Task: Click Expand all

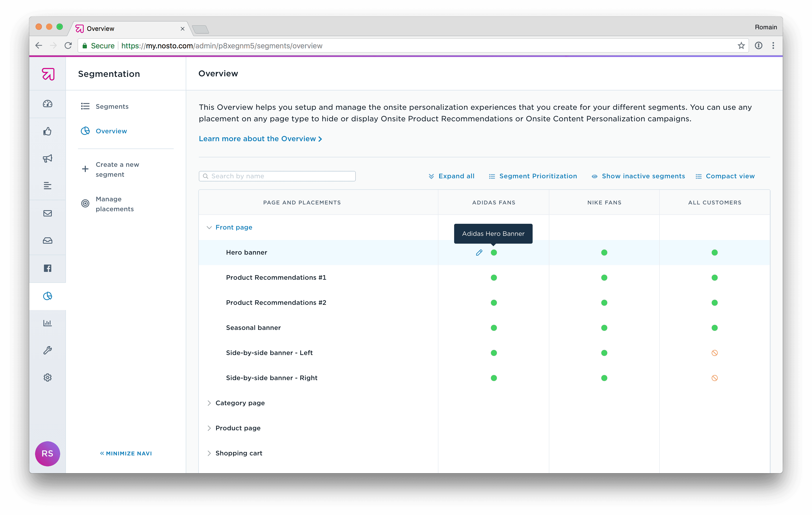Action: (452, 176)
